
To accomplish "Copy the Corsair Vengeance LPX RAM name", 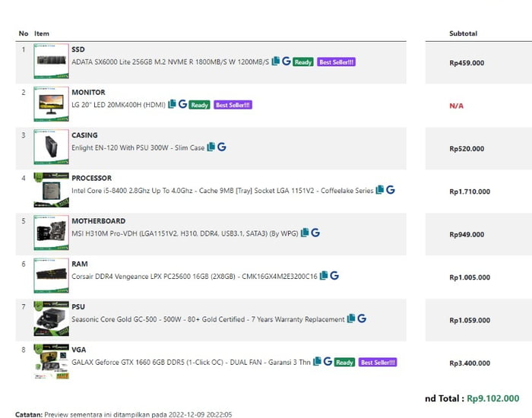I will [x=324, y=275].
